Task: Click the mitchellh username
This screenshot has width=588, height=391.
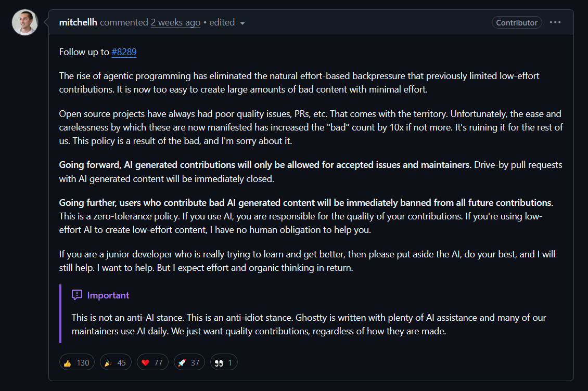Action: pos(78,22)
